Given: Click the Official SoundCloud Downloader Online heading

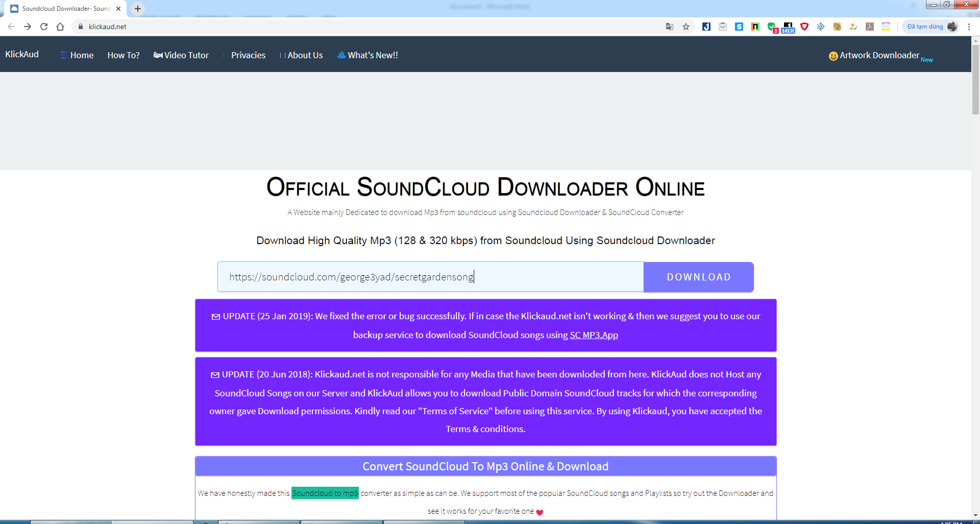Looking at the screenshot, I should tap(485, 187).
